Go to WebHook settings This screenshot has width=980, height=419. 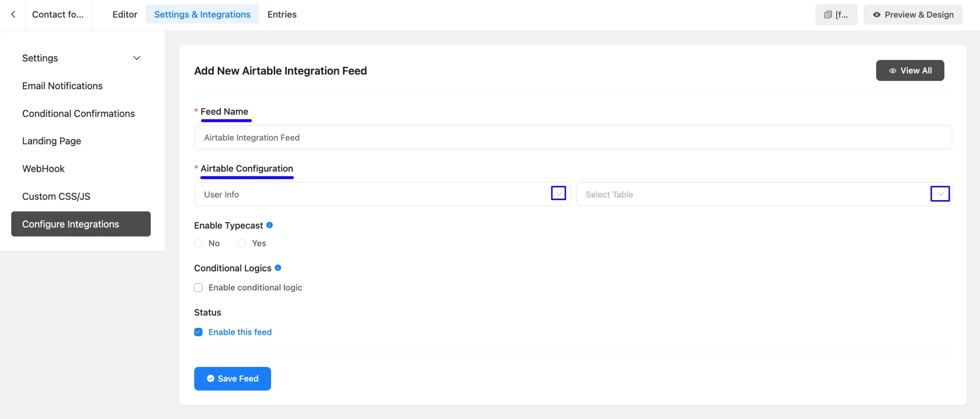pyautogui.click(x=43, y=169)
